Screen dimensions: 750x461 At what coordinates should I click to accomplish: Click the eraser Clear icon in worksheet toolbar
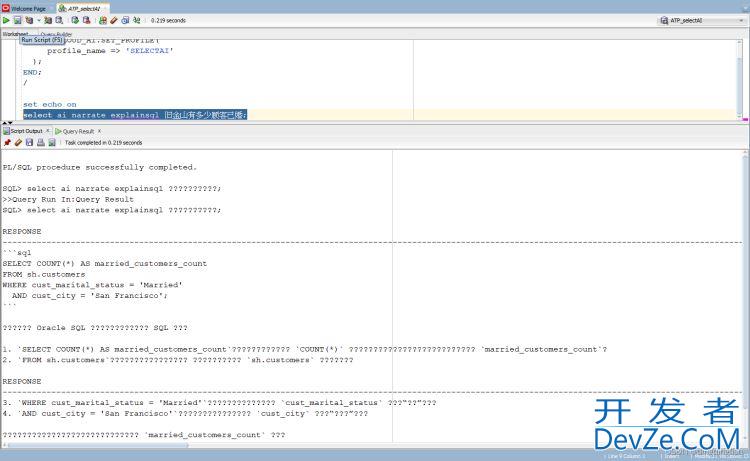(x=114, y=20)
